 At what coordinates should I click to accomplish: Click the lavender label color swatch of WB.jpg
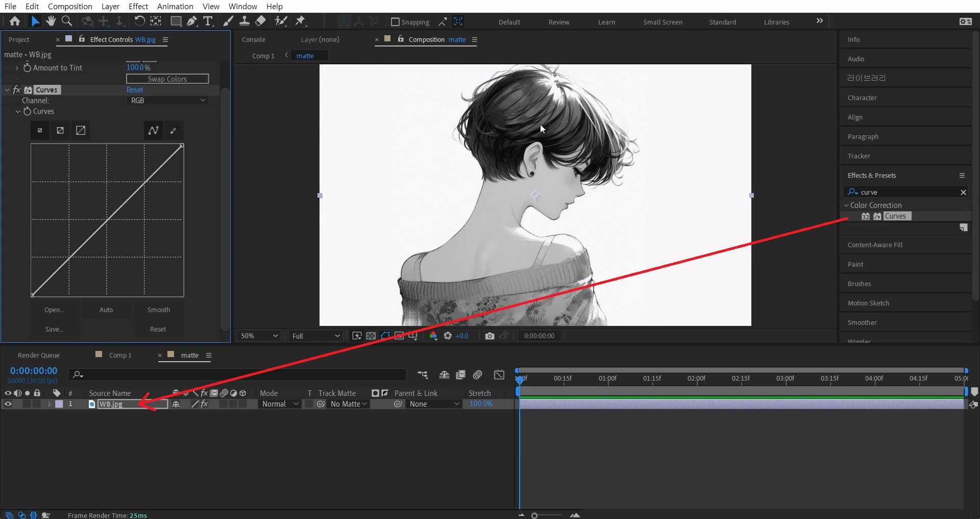coord(59,404)
